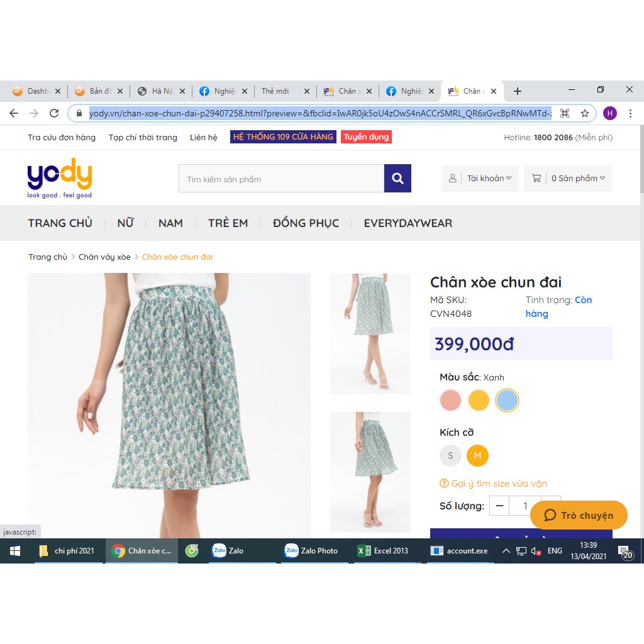Click the blue search magnifier button
Screen dimensions: 644x644
click(x=397, y=179)
